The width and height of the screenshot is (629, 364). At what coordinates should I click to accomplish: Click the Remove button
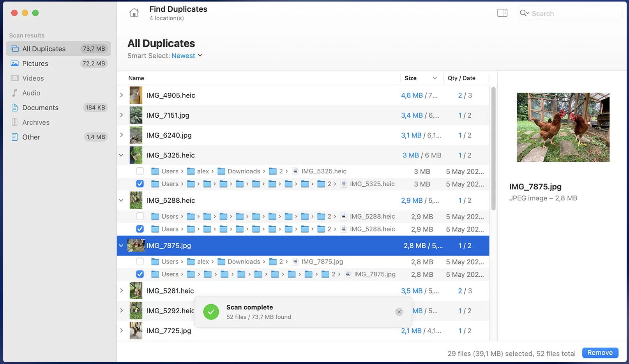tap(600, 352)
